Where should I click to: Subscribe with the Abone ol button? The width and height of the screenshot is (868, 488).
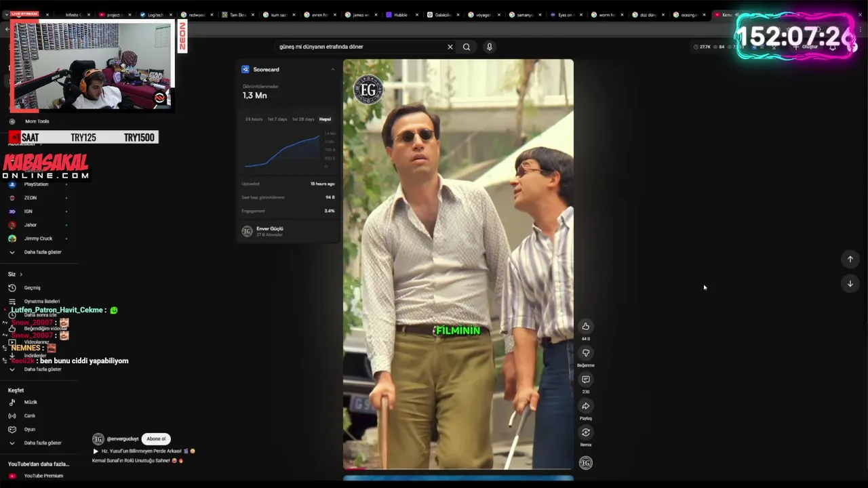[156, 439]
